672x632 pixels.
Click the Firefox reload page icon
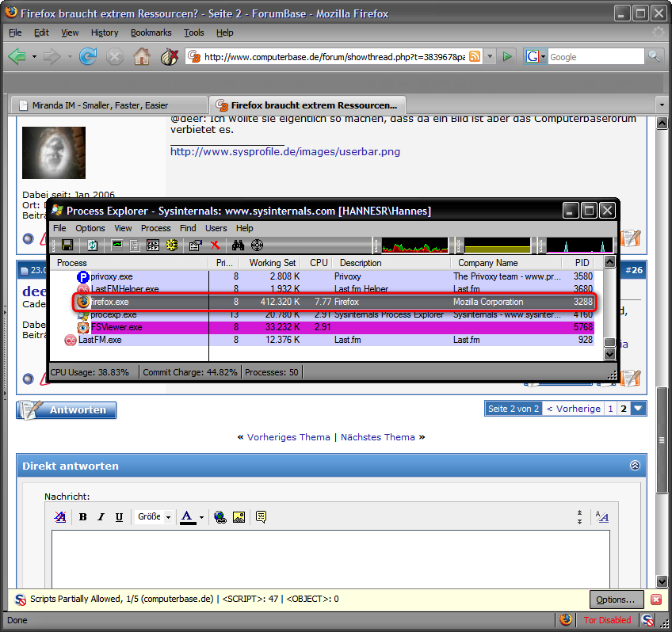coord(88,56)
